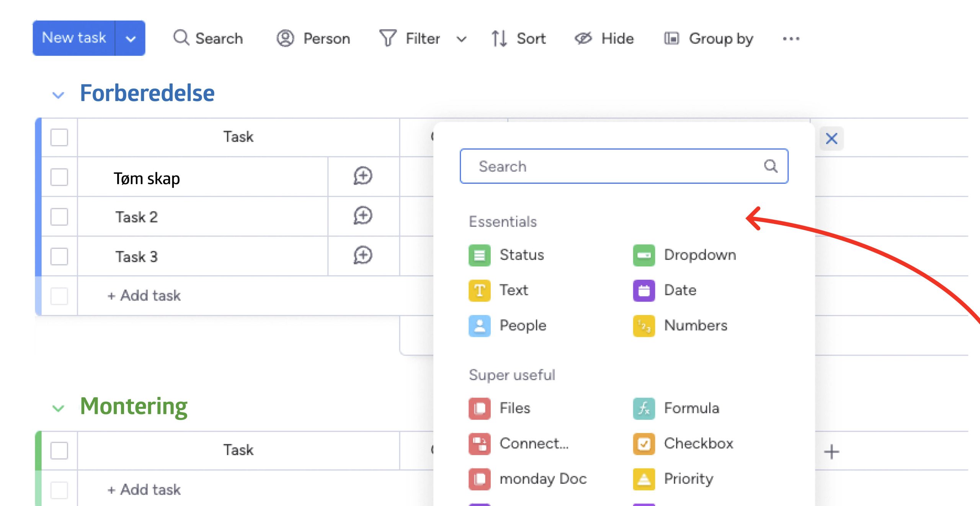The image size is (980, 506).
Task: Tick the checkbox for Task 2
Action: 59,217
